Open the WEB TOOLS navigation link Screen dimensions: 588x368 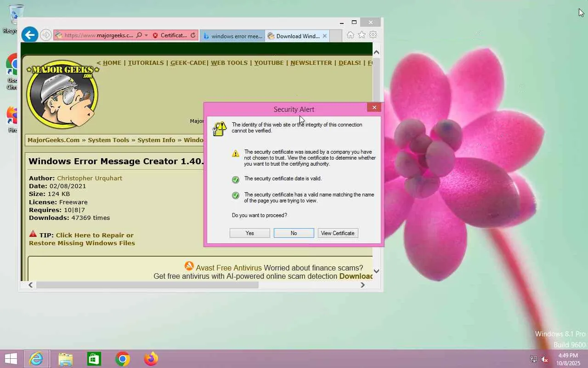click(229, 63)
